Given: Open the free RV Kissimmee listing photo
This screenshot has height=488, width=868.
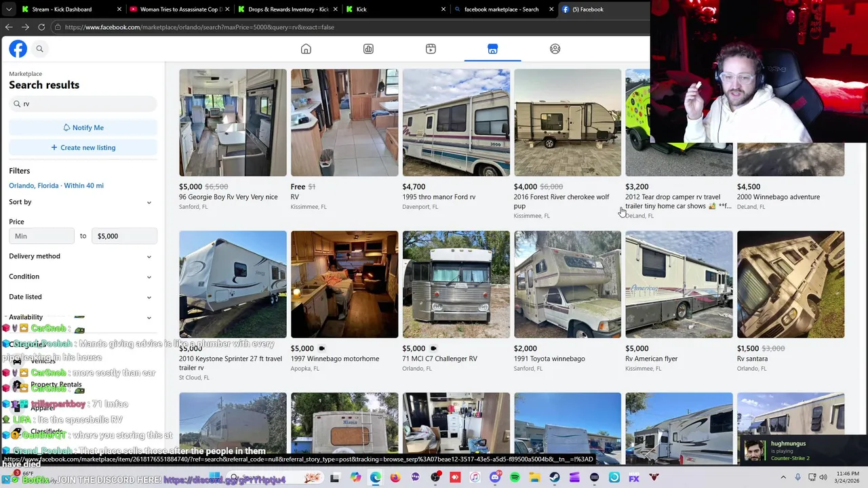Looking at the screenshot, I should coord(344,123).
